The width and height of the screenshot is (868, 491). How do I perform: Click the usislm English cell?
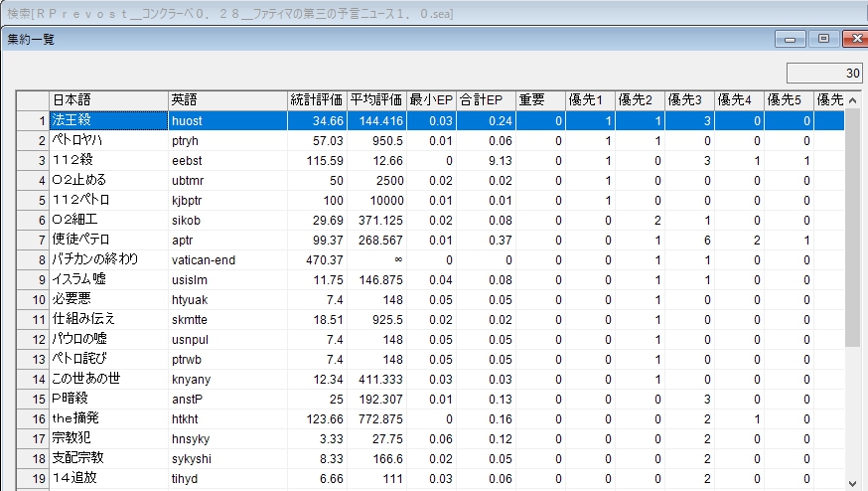click(x=227, y=279)
